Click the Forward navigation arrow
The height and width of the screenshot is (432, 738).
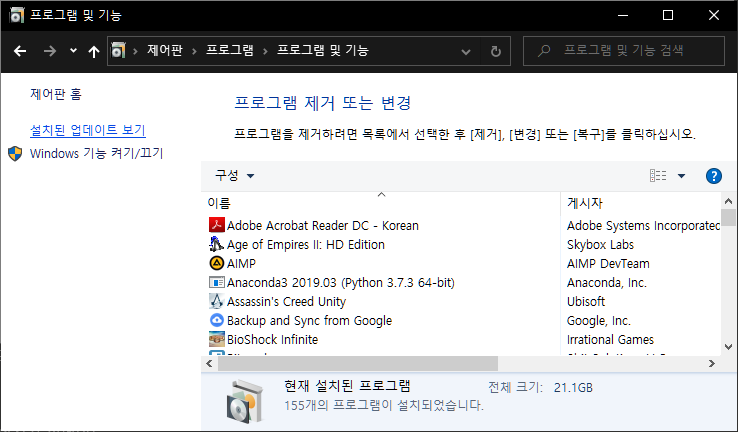[49, 51]
